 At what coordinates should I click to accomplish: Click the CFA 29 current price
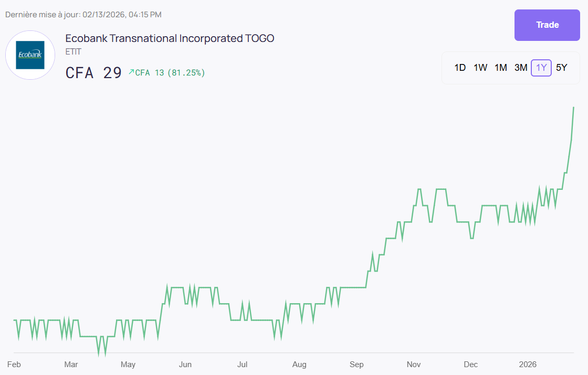point(93,72)
